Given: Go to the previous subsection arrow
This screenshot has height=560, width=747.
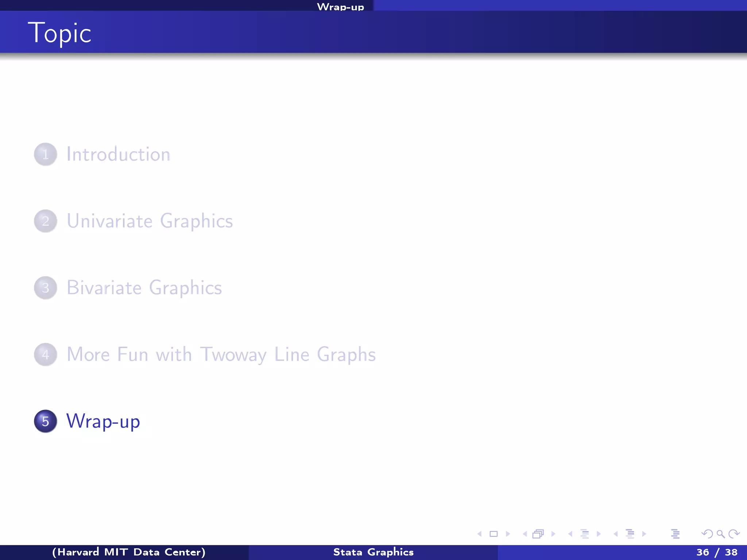Looking at the screenshot, I should coord(570,534).
